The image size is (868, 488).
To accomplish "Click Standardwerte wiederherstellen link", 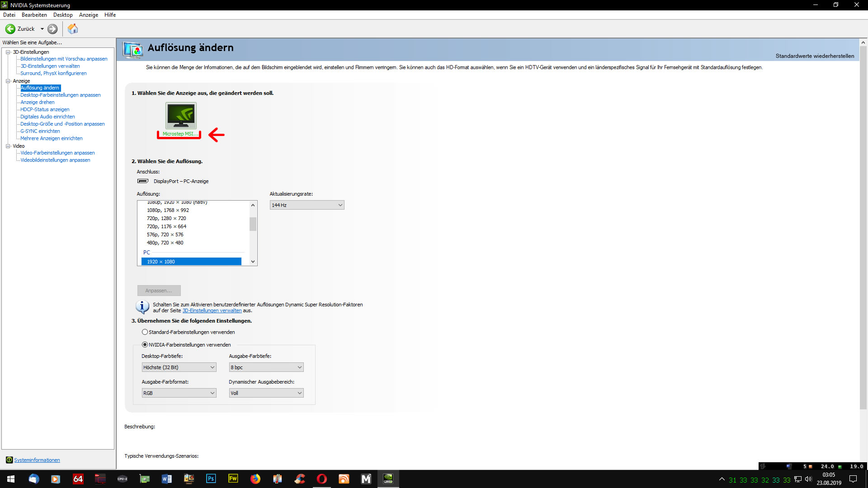I will pyautogui.click(x=815, y=56).
